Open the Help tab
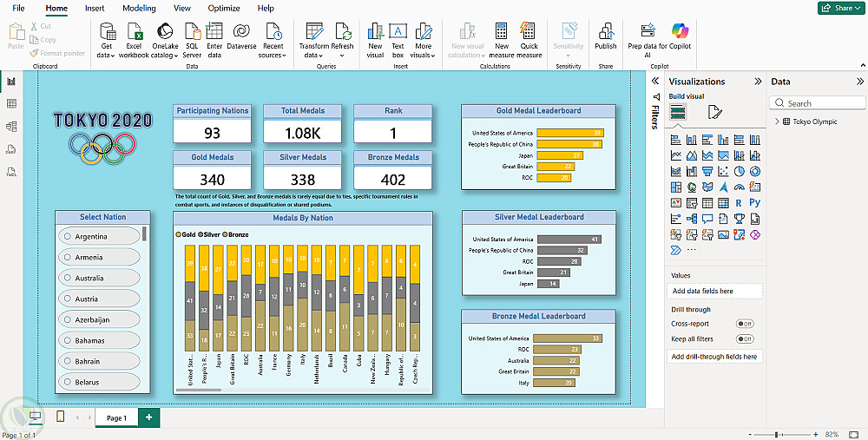868x440 pixels. coord(266,9)
